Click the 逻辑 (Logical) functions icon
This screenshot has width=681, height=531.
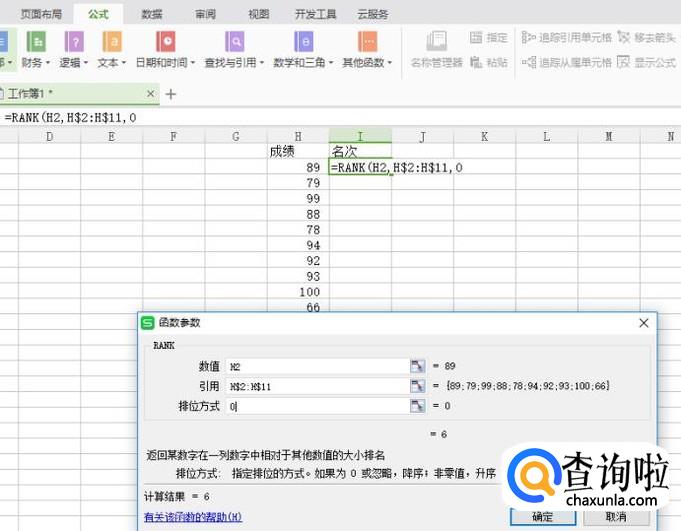(73, 42)
